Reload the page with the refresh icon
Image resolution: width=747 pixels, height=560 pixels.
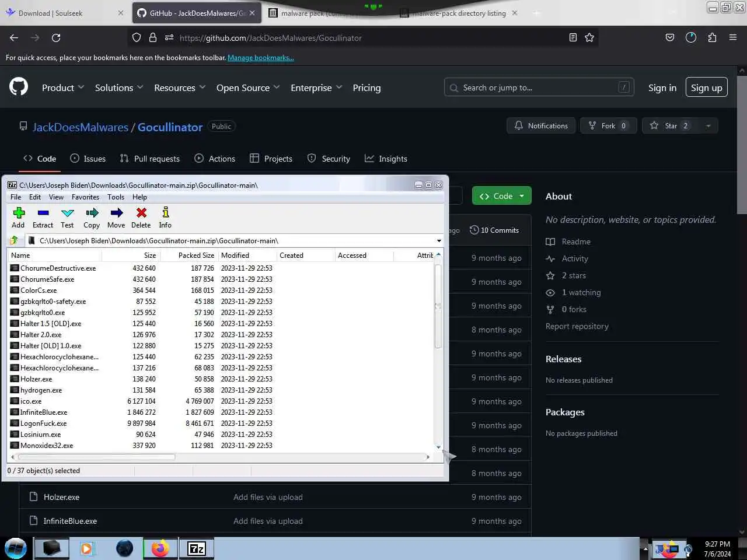tap(56, 37)
